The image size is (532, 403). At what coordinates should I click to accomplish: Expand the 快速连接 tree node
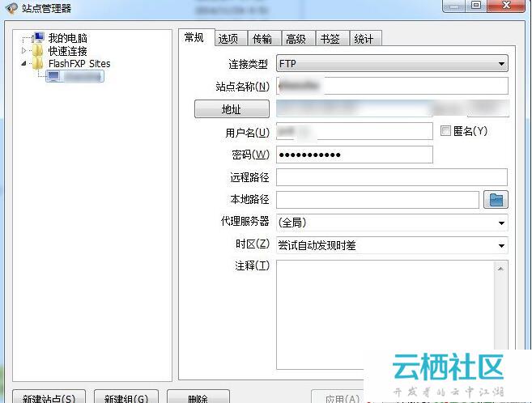click(x=23, y=50)
